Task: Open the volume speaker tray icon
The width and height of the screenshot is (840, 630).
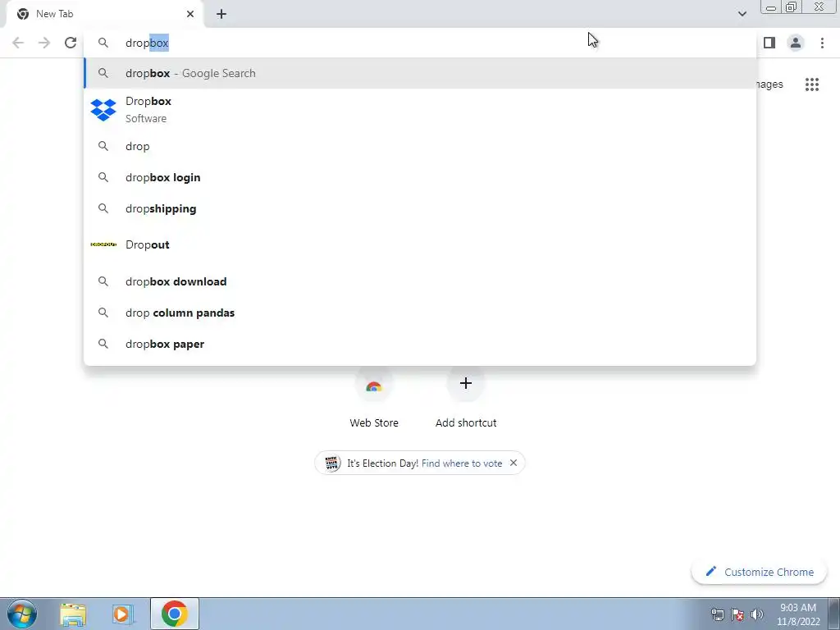Action: pyautogui.click(x=756, y=614)
